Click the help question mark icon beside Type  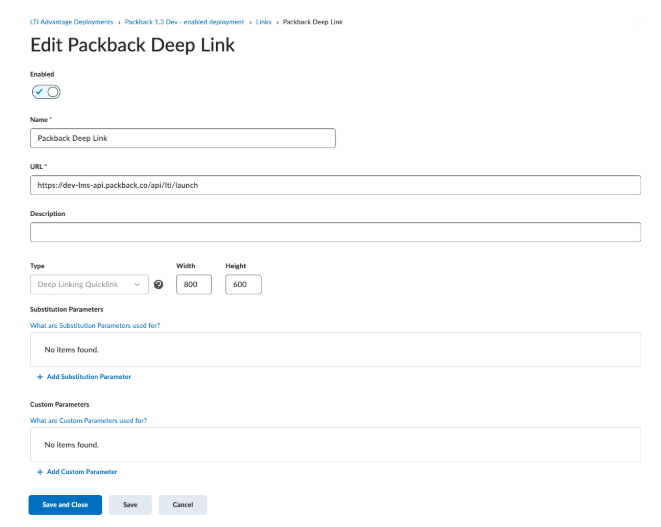158,285
